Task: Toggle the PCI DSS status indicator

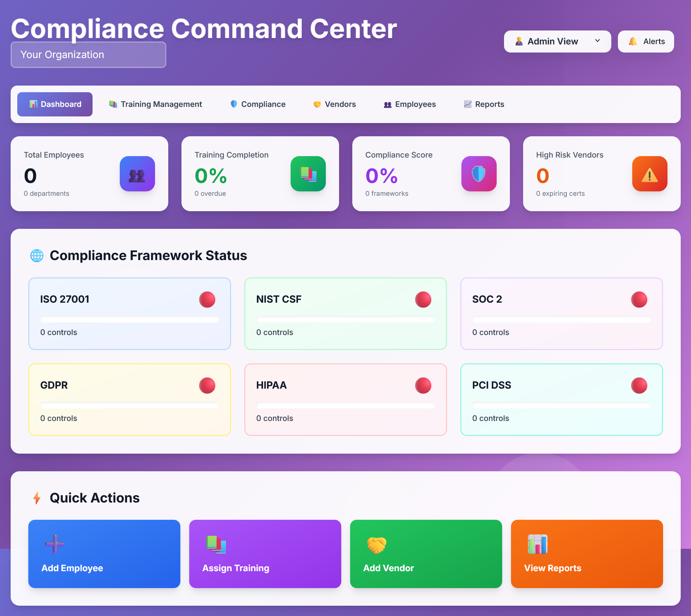Action: click(639, 385)
